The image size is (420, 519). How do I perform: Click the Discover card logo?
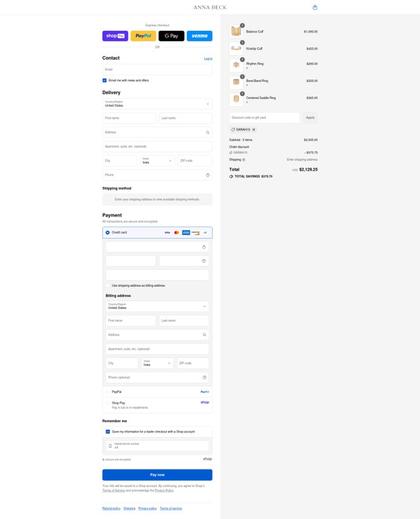196,233
